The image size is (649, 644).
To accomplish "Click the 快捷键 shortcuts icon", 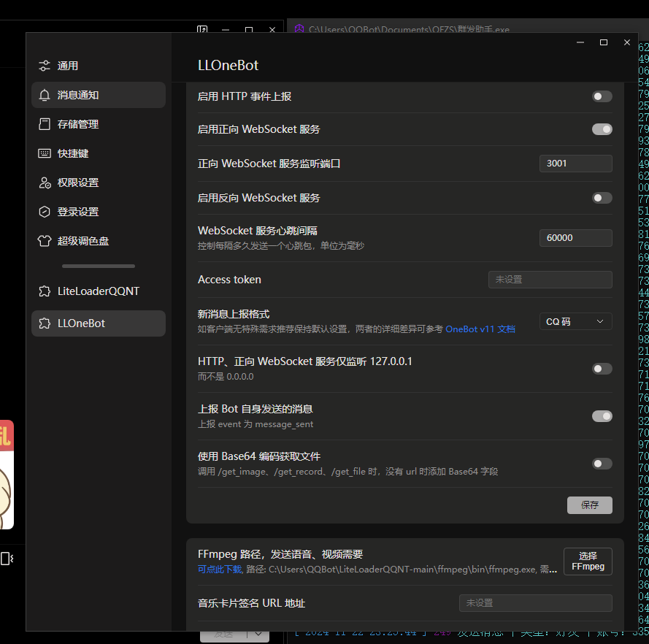I will pos(44,153).
